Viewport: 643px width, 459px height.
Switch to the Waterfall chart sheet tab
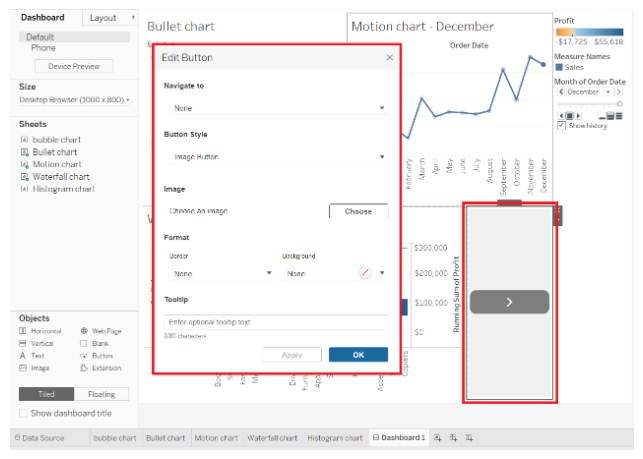coord(271,438)
